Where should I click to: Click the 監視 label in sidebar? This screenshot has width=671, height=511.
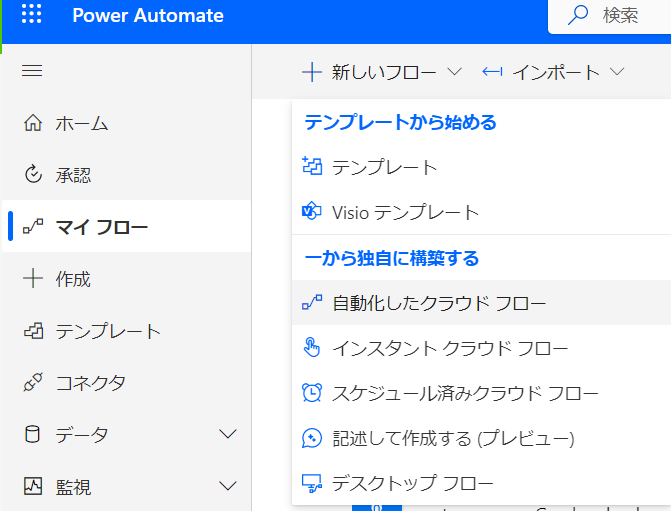pos(73,487)
